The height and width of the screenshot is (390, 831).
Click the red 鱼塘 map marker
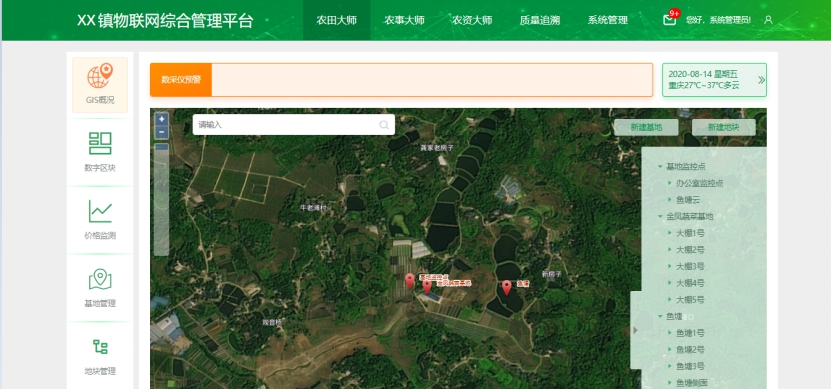point(507,288)
